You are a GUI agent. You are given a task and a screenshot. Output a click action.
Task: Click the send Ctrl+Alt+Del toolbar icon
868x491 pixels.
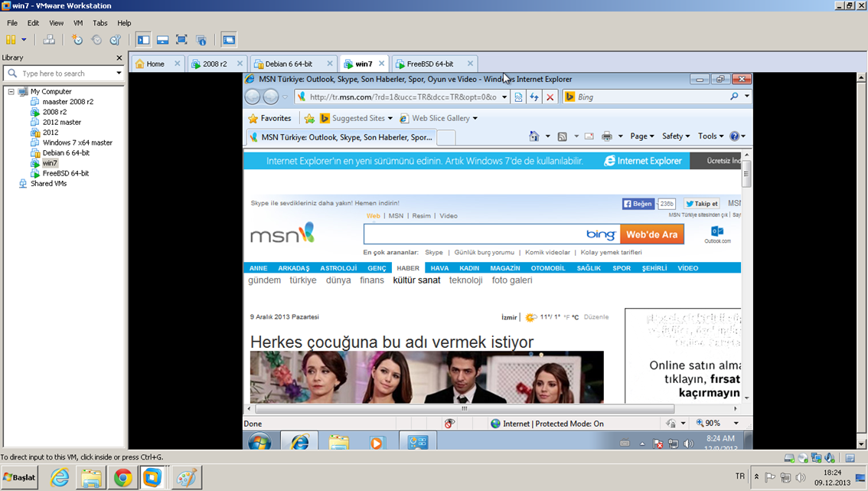[x=49, y=40]
